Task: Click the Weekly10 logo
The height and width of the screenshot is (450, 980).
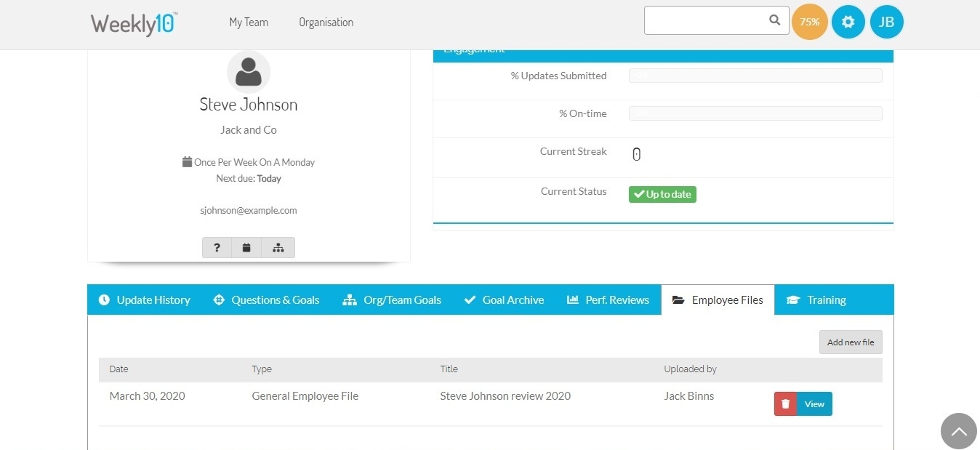Action: click(134, 23)
